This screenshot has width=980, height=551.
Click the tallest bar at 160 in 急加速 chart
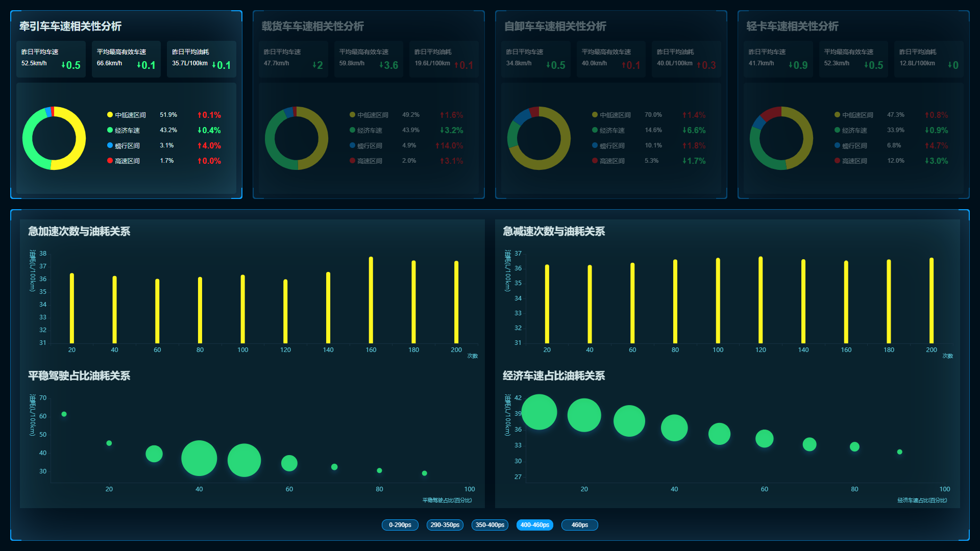371,300
